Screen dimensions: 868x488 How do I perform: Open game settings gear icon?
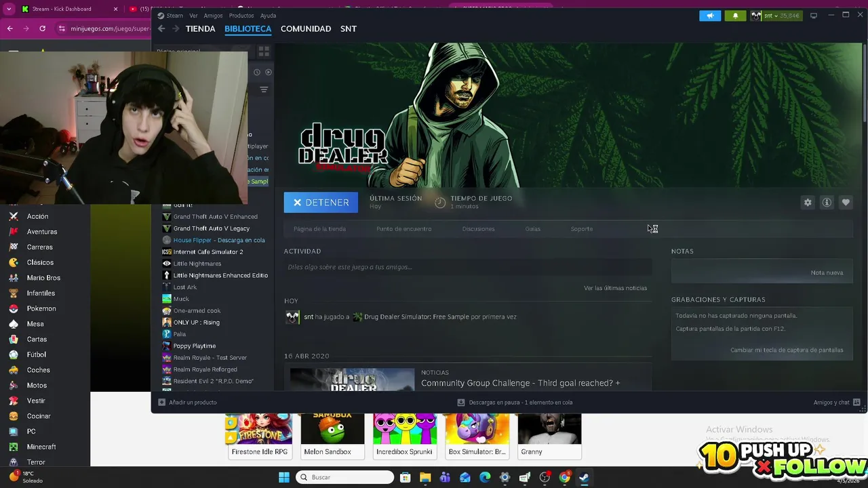point(808,202)
